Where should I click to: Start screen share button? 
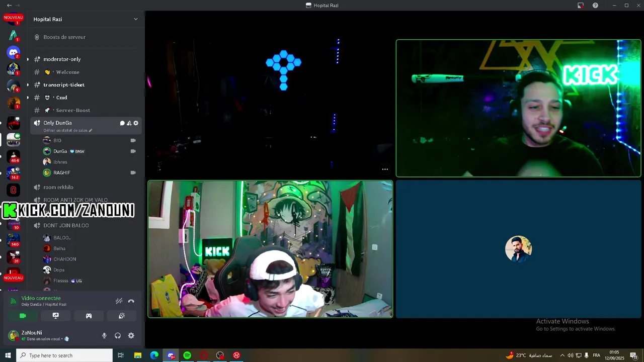(56, 316)
